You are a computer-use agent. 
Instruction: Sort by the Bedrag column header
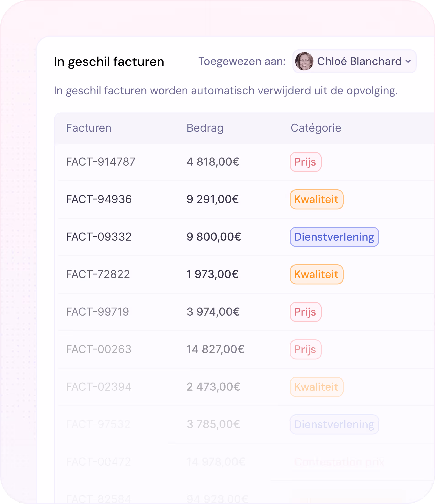coord(205,128)
